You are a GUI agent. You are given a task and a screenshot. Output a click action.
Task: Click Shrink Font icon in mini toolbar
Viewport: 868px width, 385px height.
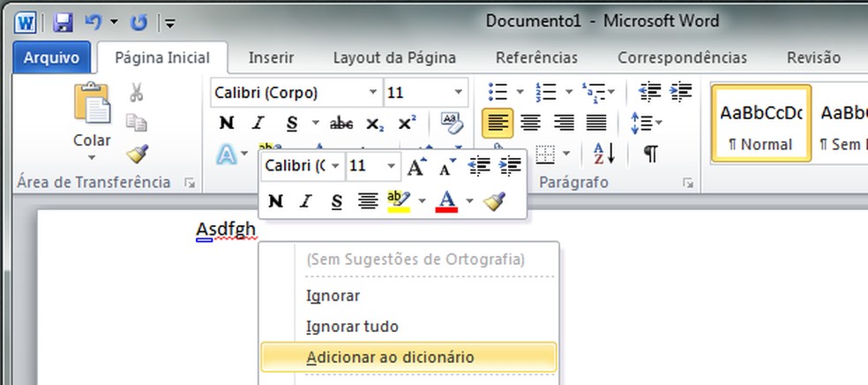pos(447,166)
